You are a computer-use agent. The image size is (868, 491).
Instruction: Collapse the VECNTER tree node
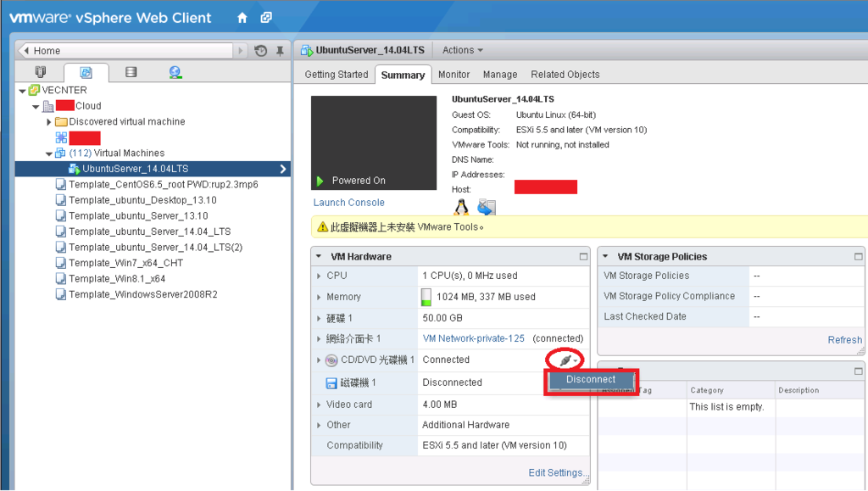22,91
